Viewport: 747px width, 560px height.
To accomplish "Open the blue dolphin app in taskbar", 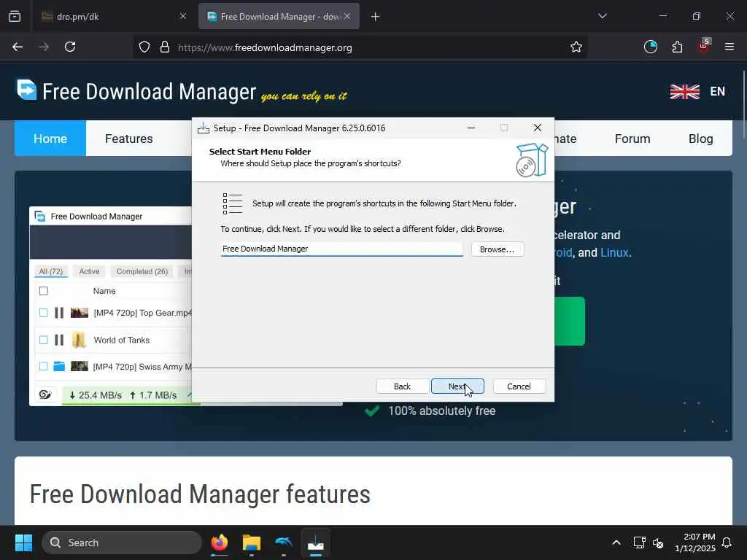I will pyautogui.click(x=284, y=542).
